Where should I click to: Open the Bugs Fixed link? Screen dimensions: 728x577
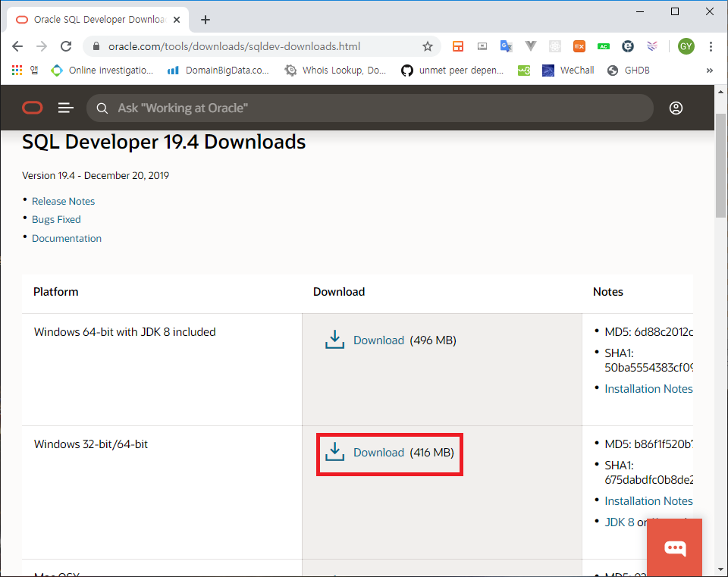click(56, 220)
